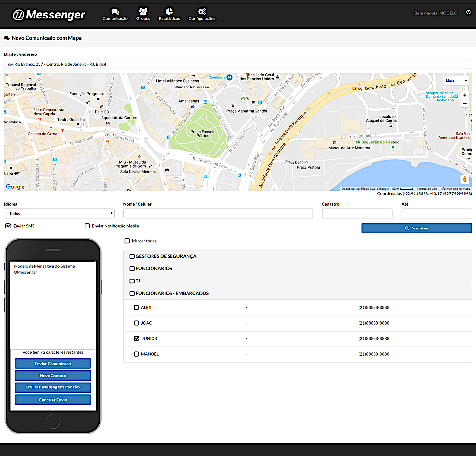The width and height of the screenshot is (476, 456).
Task: Click the Praça Passeio Público park label
Action: pyautogui.click(x=203, y=134)
